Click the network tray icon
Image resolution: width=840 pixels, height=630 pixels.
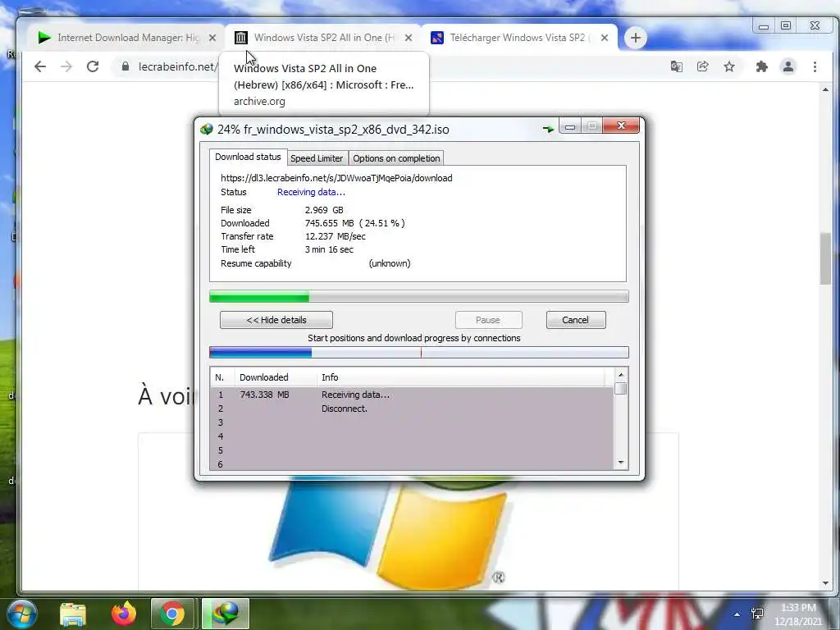coord(757,614)
